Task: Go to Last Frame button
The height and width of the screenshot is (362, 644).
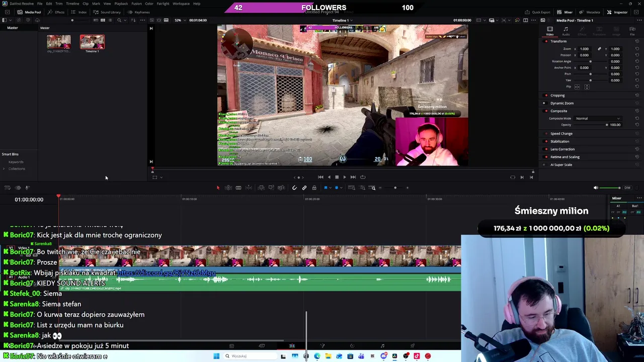Action: tap(353, 177)
